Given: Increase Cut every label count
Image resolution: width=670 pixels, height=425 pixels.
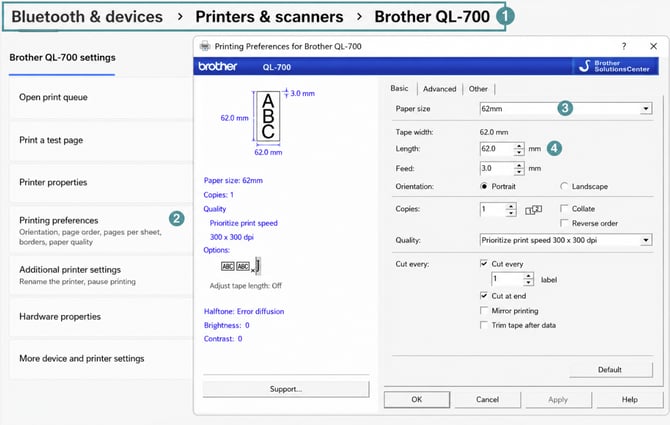Looking at the screenshot, I should click(x=529, y=276).
